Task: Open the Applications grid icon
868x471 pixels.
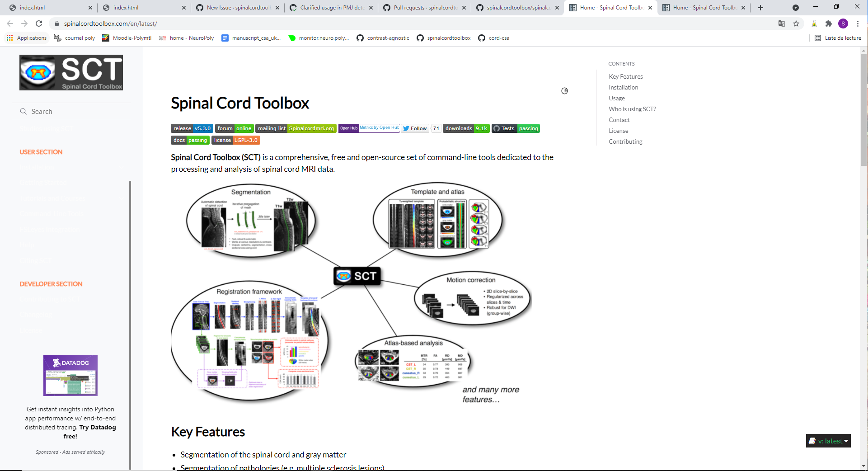Action: click(9, 38)
